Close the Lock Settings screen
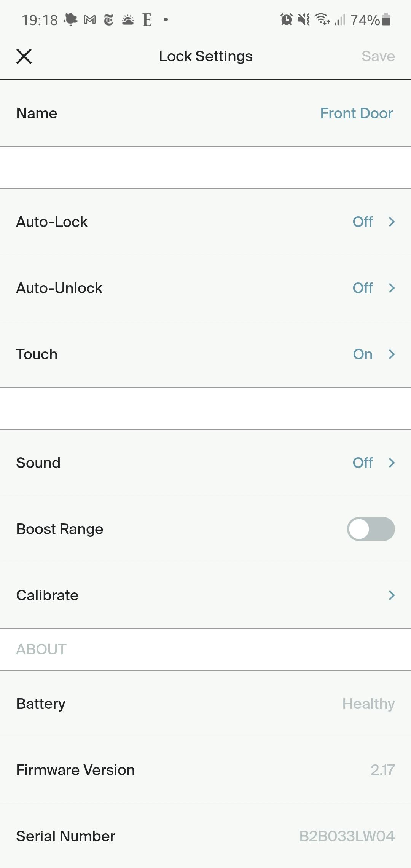The width and height of the screenshot is (411, 868). click(24, 56)
